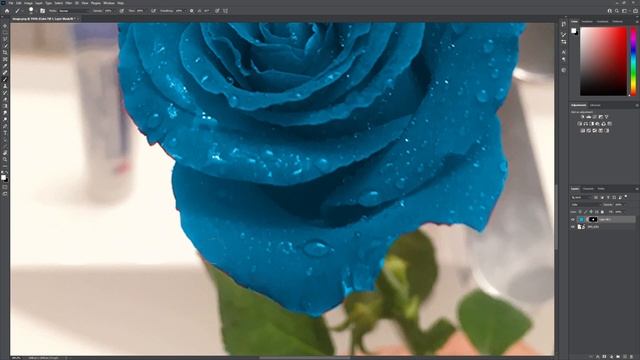
Task: Select the Spot Healing Brush tool
Action: [x=5, y=72]
